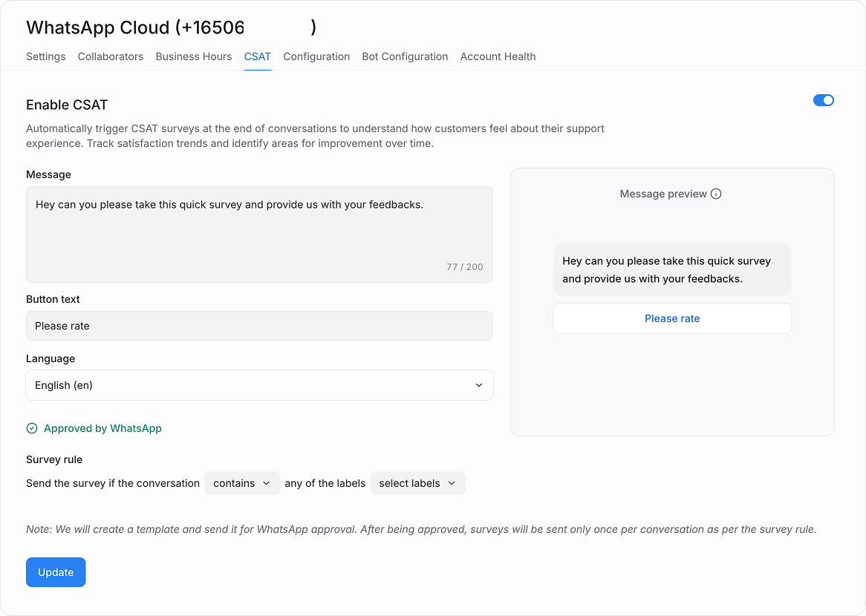
Task: Click the 'Message preview' title
Action: (663, 194)
